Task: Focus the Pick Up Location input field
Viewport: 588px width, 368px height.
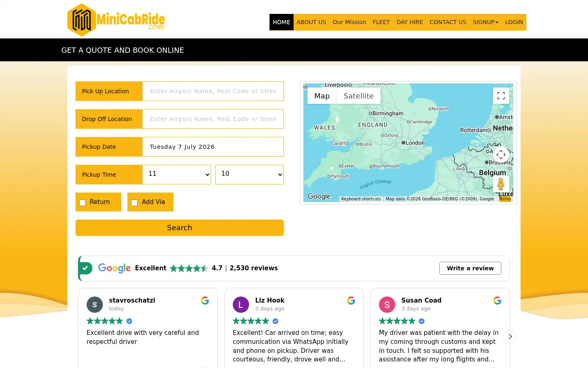Action: 213,91
